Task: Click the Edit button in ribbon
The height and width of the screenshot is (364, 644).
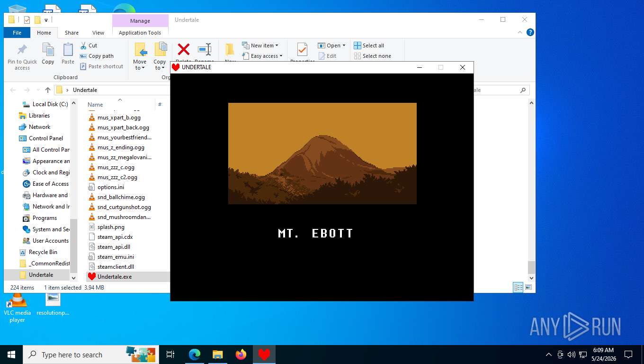Action: (327, 56)
